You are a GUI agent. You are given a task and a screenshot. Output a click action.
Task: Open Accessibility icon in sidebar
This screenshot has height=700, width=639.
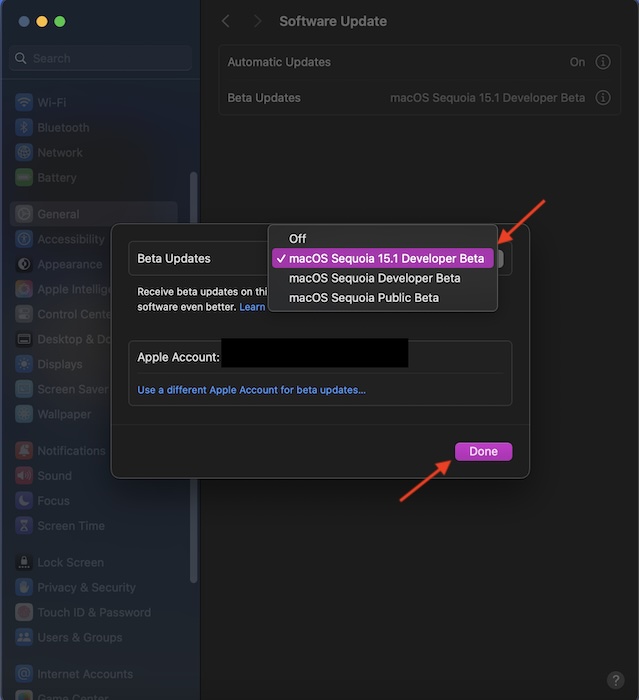tap(24, 239)
